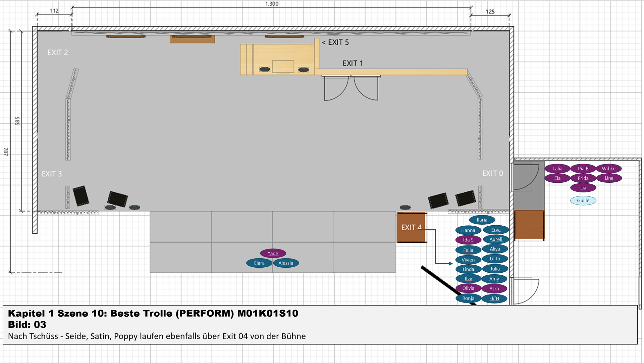
Task: Select the Ronja name oval
Action: (x=468, y=298)
